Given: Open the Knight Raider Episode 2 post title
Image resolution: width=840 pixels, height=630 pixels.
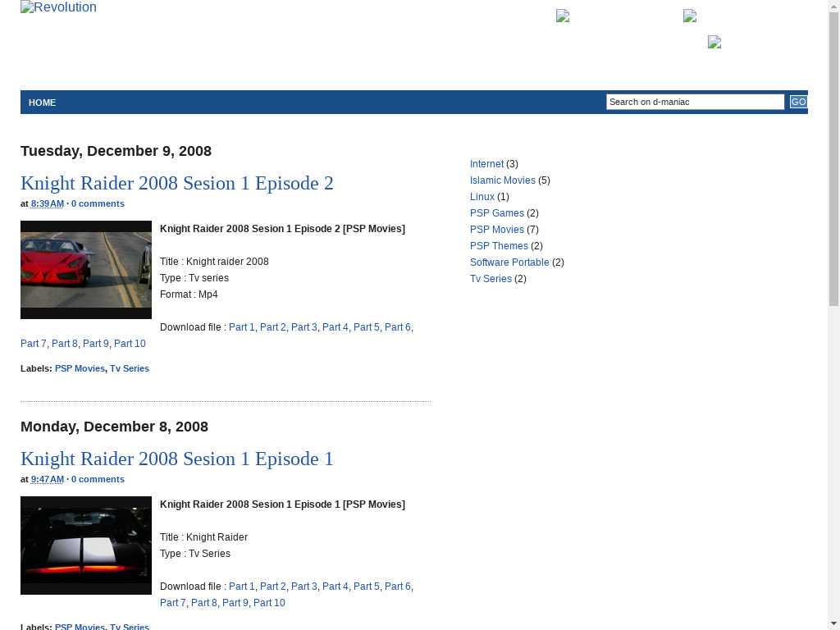Looking at the screenshot, I should (177, 183).
